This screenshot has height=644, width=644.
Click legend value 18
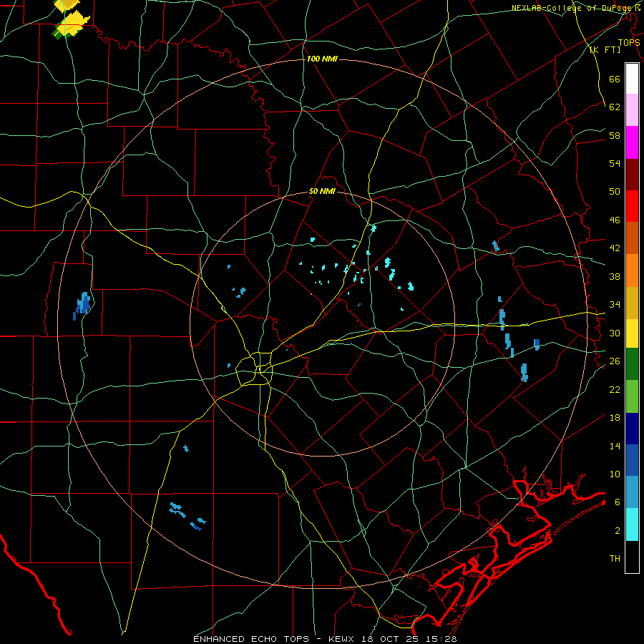point(615,418)
